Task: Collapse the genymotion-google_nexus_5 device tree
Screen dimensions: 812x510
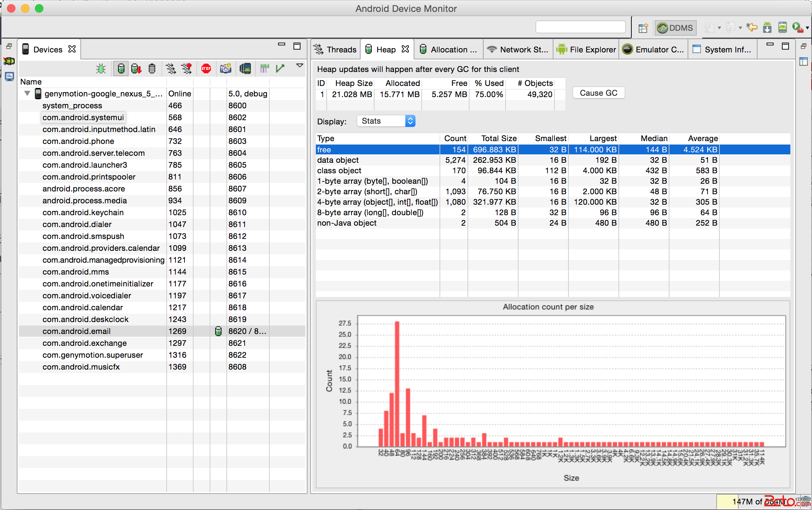Action: tap(27, 94)
